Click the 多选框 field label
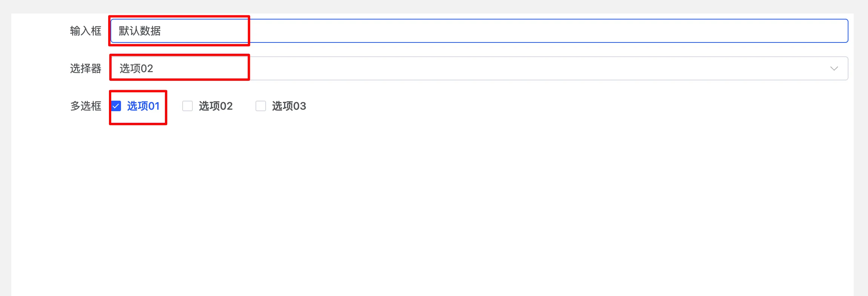This screenshot has height=296, width=868. click(x=86, y=106)
